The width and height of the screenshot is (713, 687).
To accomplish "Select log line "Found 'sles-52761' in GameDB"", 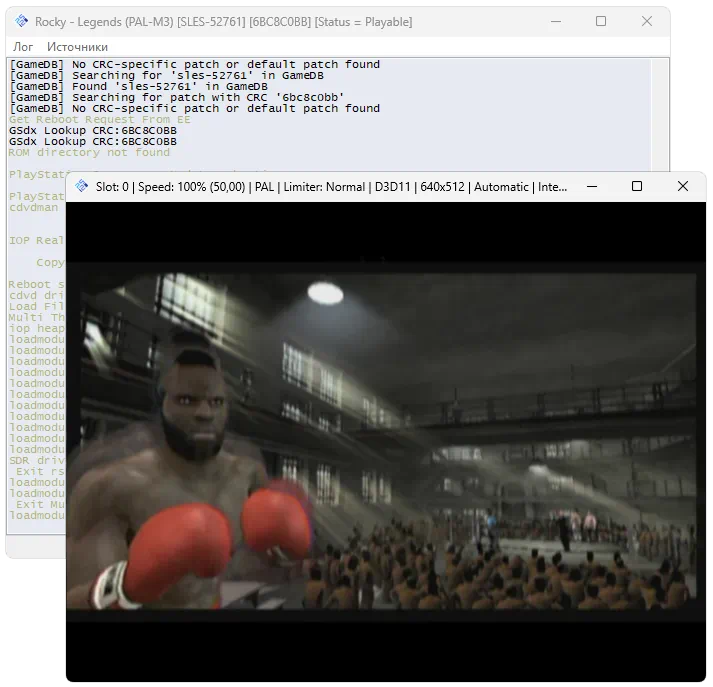I will pos(139,86).
